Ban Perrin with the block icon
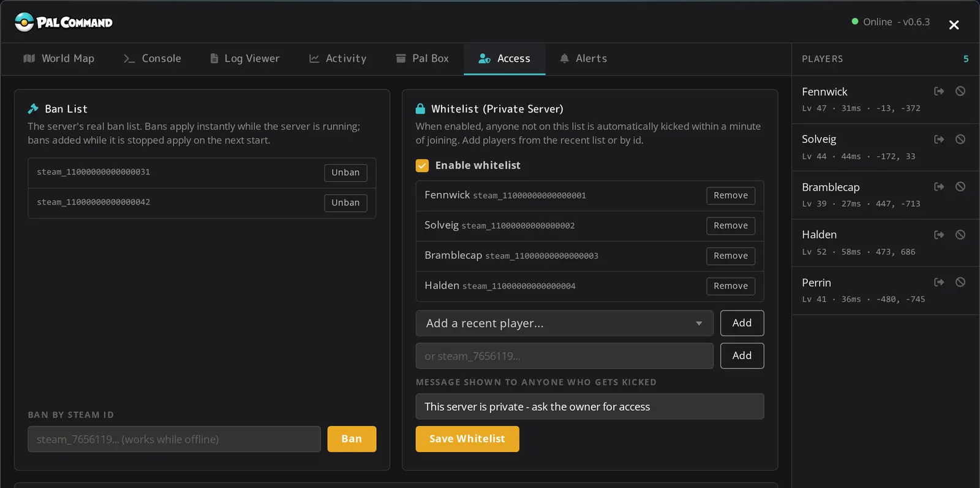 point(960,282)
